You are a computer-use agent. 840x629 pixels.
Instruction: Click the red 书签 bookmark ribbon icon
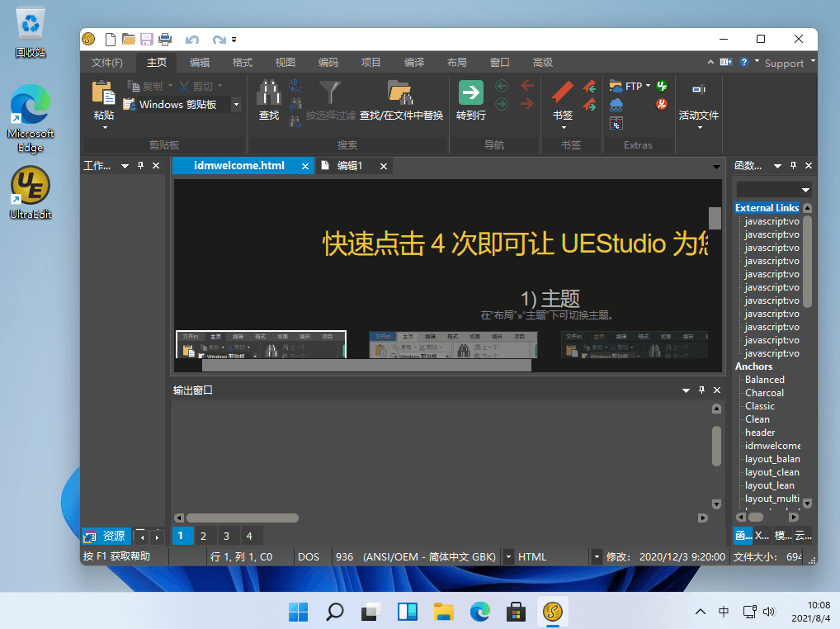563,92
